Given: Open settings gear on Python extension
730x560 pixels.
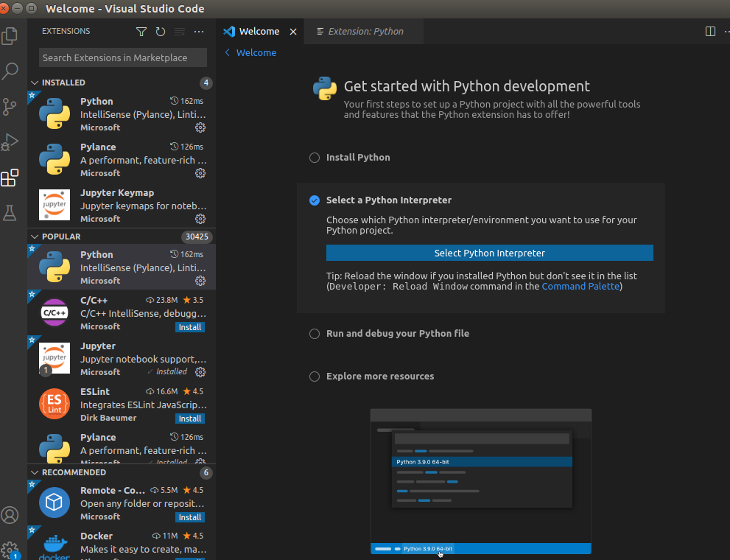Looking at the screenshot, I should (200, 127).
